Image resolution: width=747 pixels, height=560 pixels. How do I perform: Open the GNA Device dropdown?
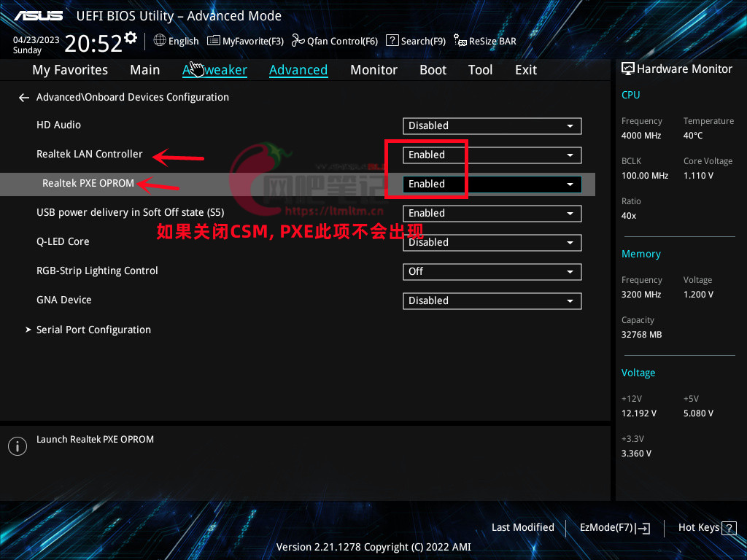point(492,301)
